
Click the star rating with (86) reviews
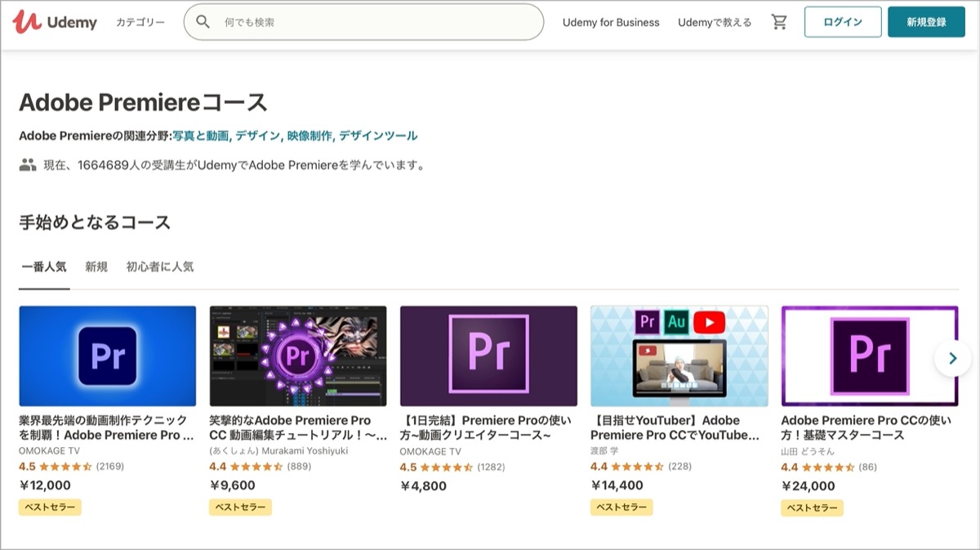pyautogui.click(x=829, y=467)
